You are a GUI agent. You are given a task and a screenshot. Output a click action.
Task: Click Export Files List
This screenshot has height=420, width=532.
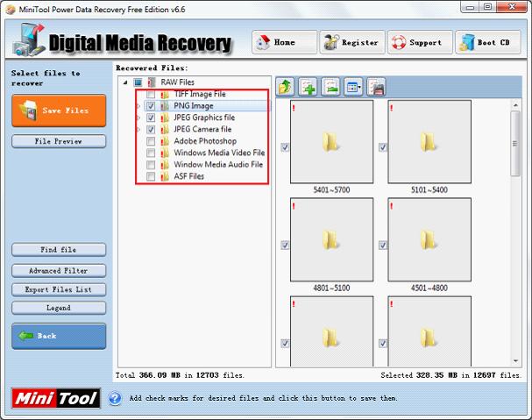(59, 289)
